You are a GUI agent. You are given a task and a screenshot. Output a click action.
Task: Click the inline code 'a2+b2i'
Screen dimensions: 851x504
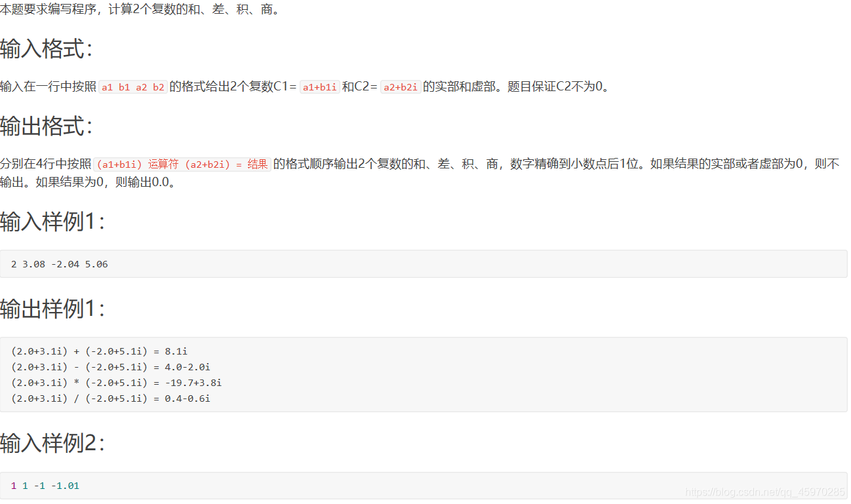coord(401,87)
